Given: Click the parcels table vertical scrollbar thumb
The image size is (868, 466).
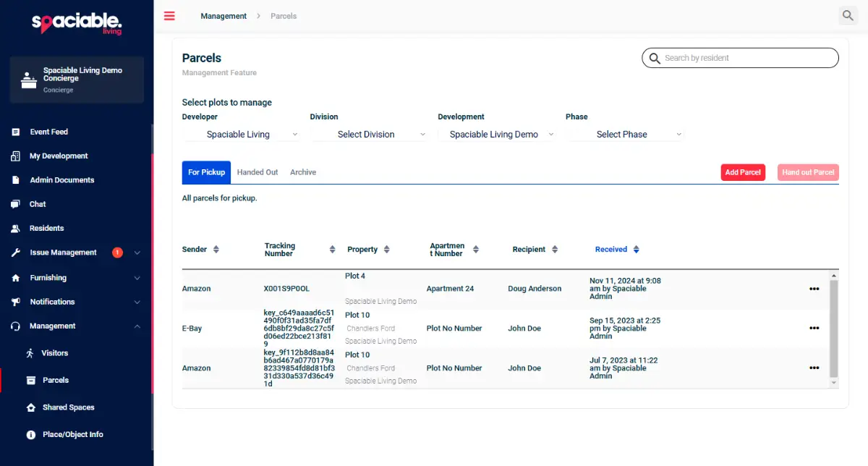Looking at the screenshot, I should 833,329.
